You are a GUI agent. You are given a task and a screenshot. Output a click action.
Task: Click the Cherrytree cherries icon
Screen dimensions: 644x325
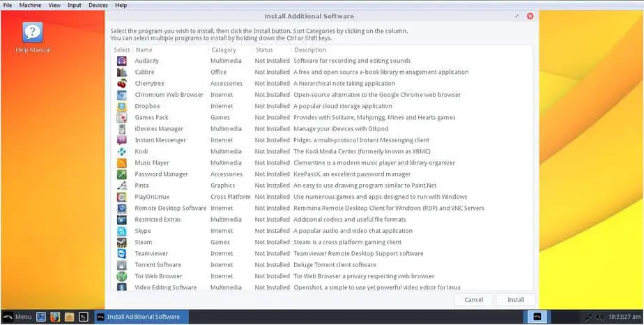pyautogui.click(x=121, y=84)
